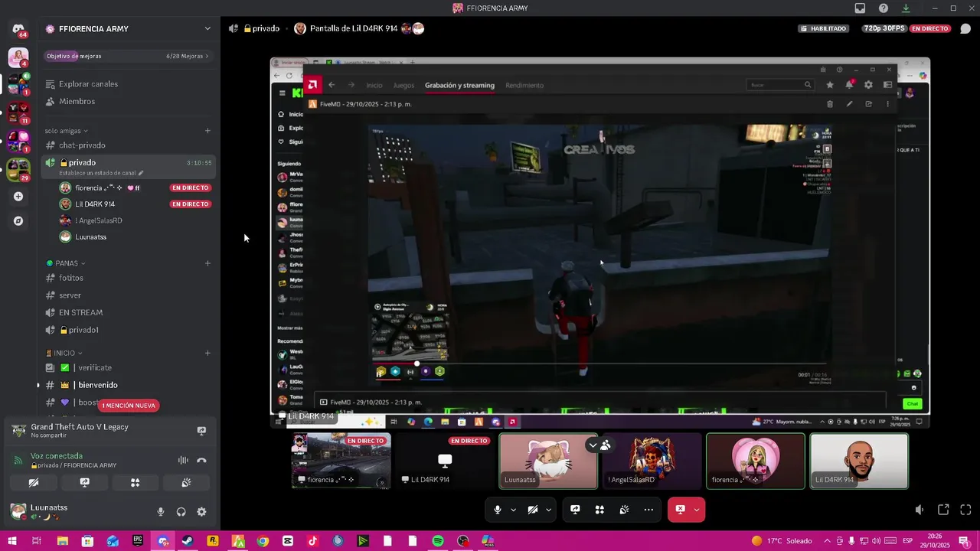The image size is (980, 551).
Task: Toggle microphone mute in user panel
Action: coord(161,512)
